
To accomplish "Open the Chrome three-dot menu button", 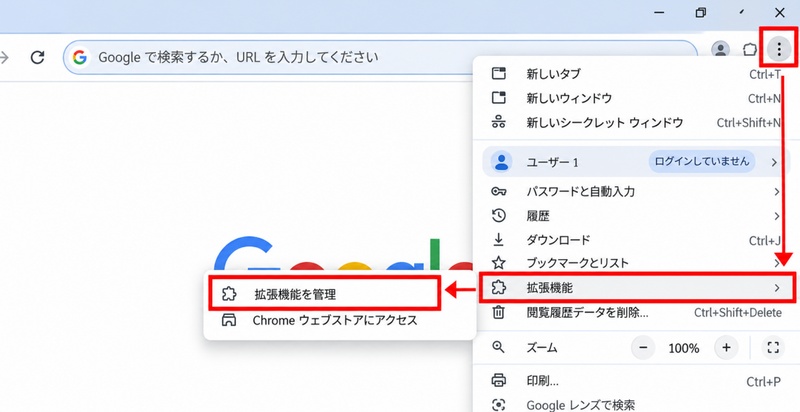I will pyautogui.click(x=779, y=49).
